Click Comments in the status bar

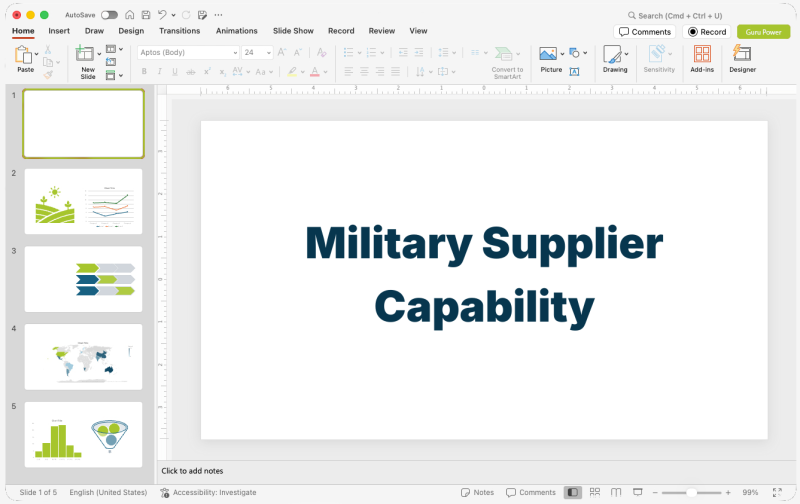531,492
